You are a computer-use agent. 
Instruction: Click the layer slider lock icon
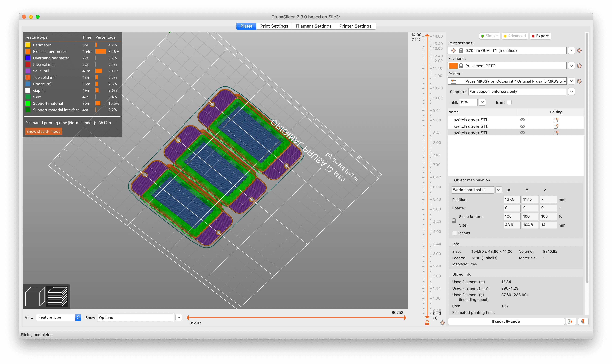(427, 323)
